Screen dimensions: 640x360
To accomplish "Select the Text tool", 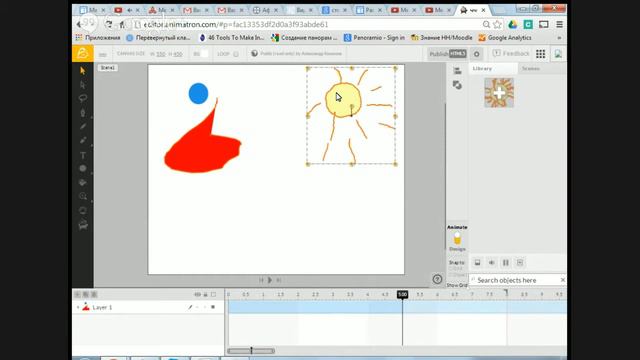I will 83,155.
